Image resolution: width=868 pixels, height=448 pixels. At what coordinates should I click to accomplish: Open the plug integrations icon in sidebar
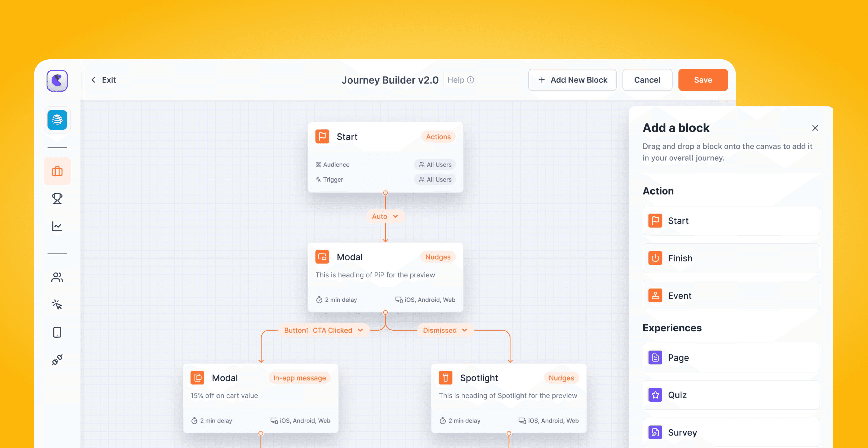[x=57, y=360]
